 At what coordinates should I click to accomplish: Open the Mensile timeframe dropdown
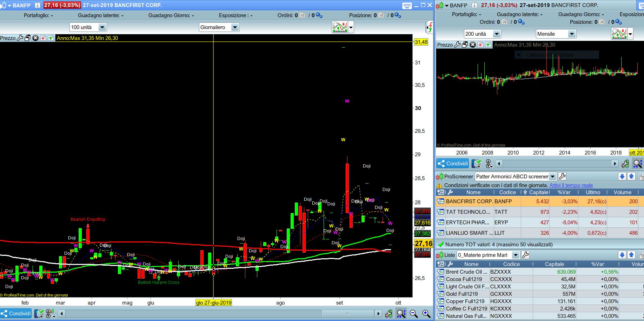click(556, 34)
